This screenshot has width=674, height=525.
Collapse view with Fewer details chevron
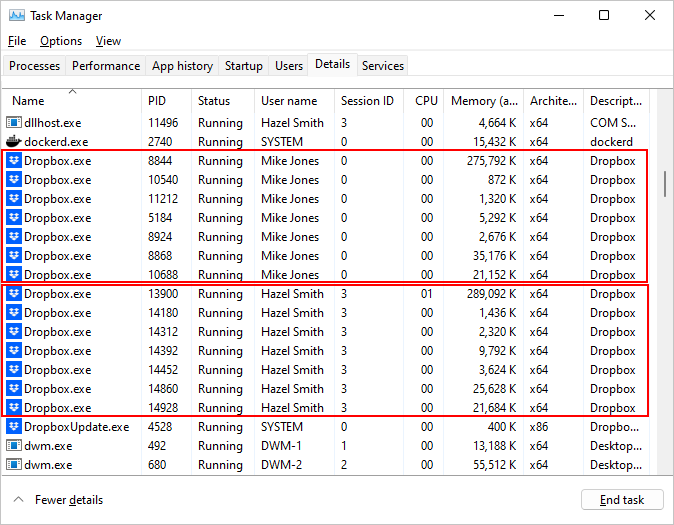18,499
